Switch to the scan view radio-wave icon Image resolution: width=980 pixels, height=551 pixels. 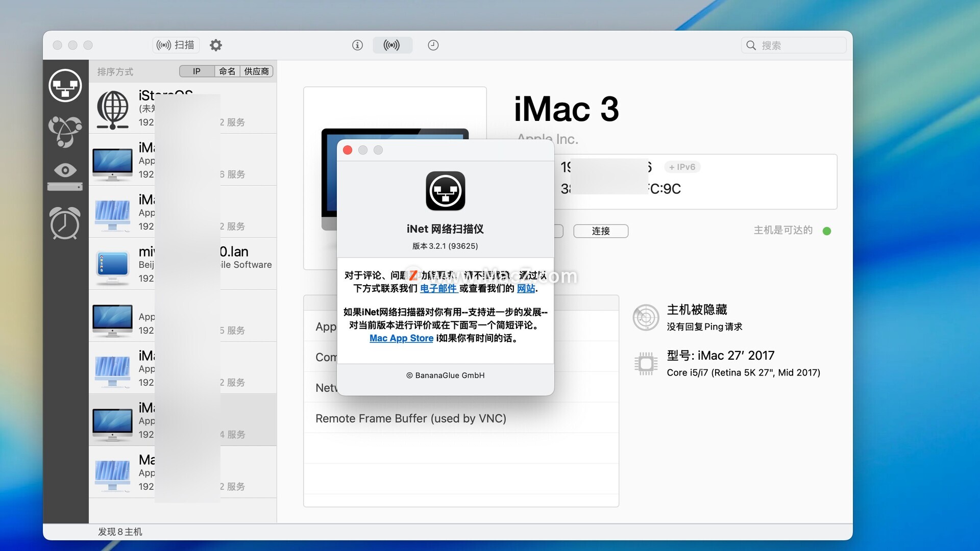(x=392, y=45)
